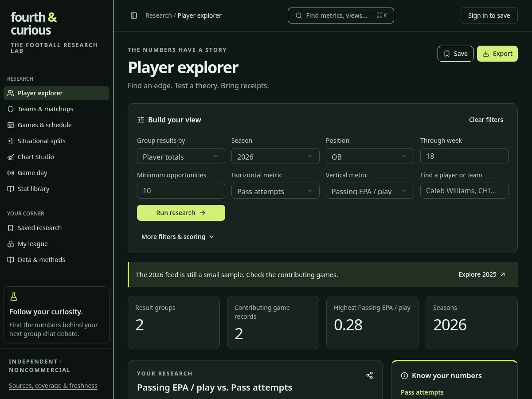
Task: Click Clear filters
Action: coord(486,120)
